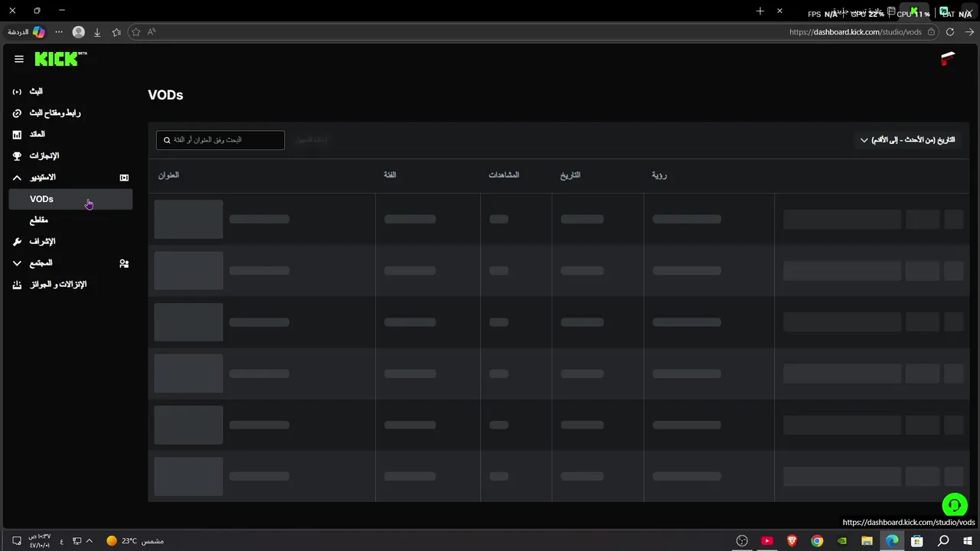Open the browser profile avatar

tap(78, 32)
